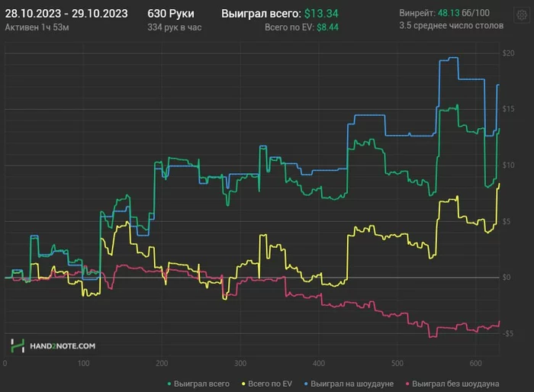
Task: Click the 300 mark on the hands axis
Action: [x=242, y=364]
